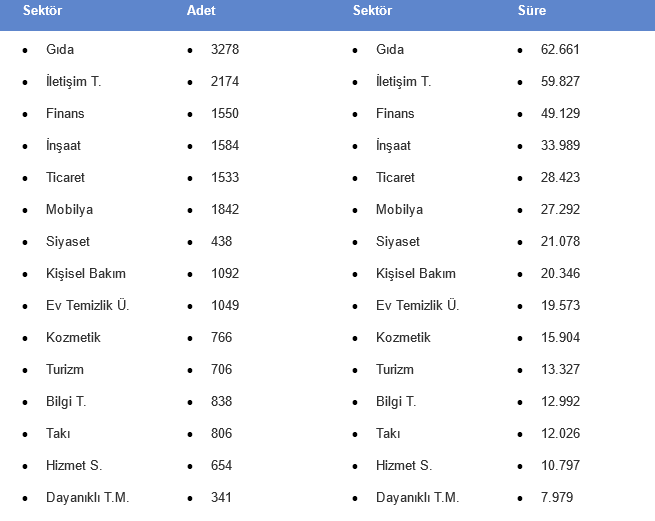655x521 pixels.
Task: Select the Turizm duration 13.327
Action: pyautogui.click(x=560, y=370)
